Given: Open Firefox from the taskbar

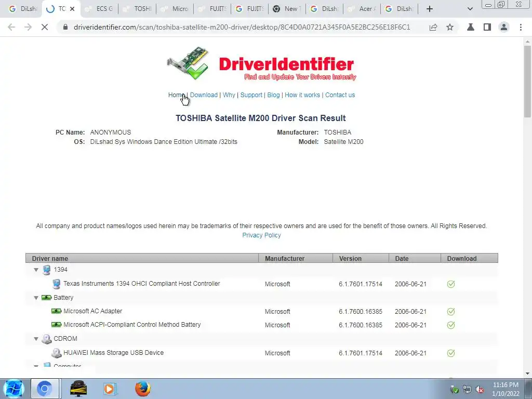Looking at the screenshot, I should (143, 389).
